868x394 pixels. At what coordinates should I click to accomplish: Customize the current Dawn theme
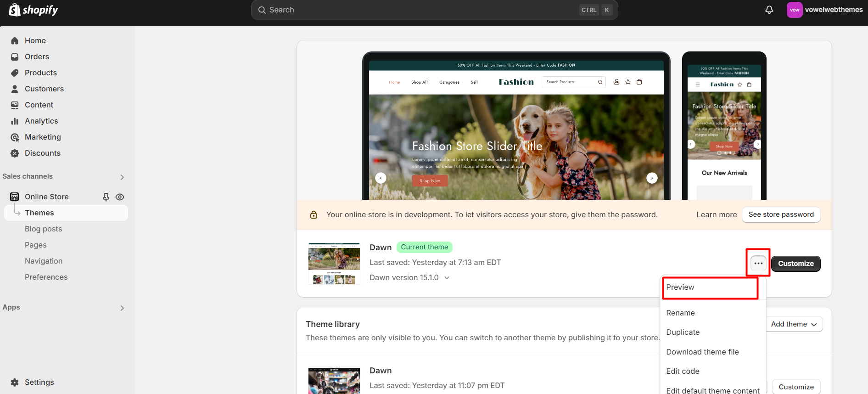[795, 264]
